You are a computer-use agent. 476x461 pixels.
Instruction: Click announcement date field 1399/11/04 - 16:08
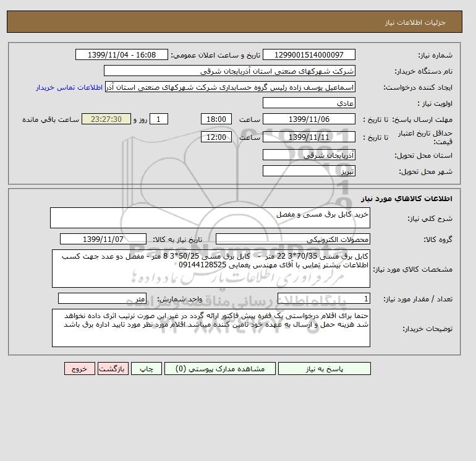pyautogui.click(x=121, y=54)
